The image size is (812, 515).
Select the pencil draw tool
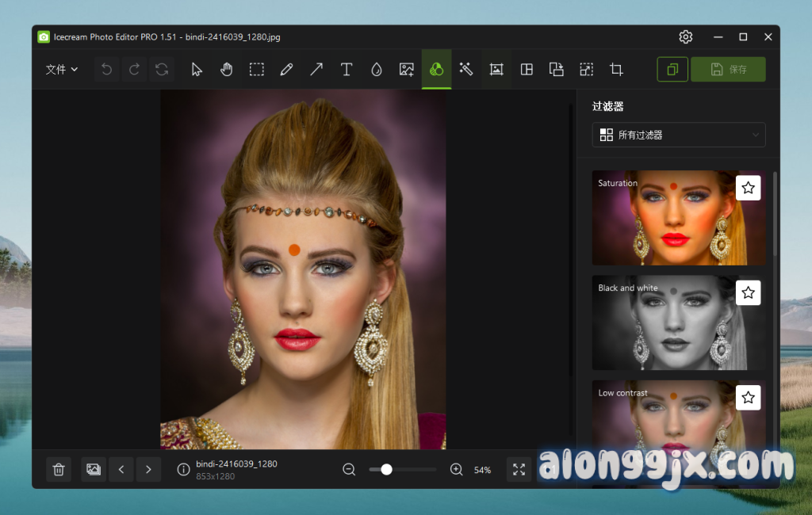click(286, 70)
